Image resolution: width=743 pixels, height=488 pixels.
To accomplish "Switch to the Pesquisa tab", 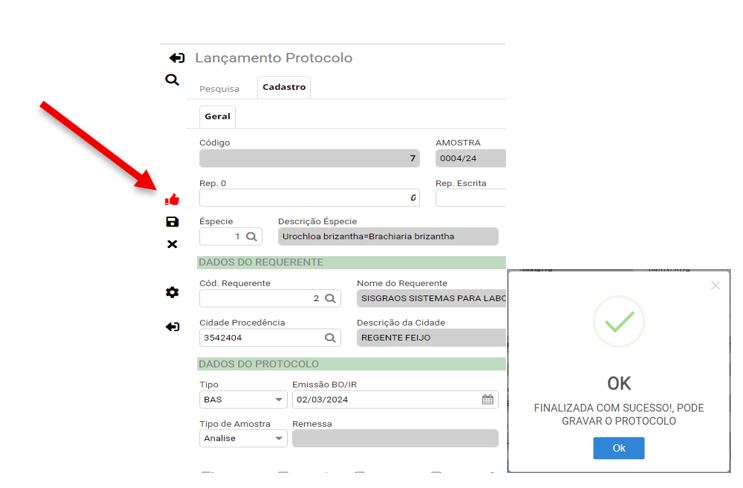I will coord(219,89).
